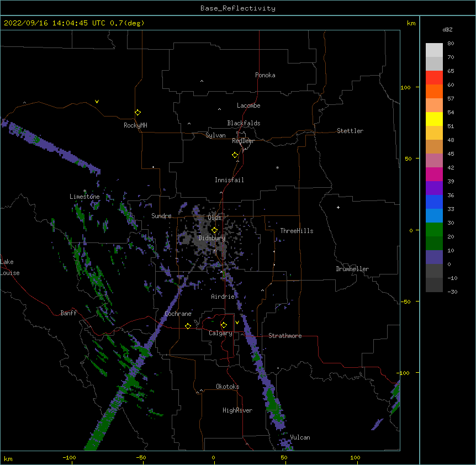Click the Calgary city label
This screenshot has height=465, width=476.
pyautogui.click(x=220, y=333)
